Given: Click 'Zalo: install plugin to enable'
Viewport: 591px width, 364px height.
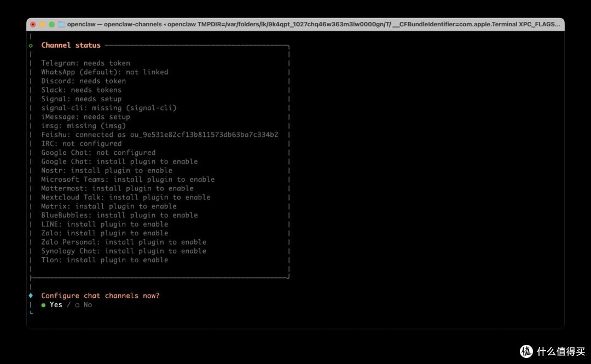Looking at the screenshot, I should 105,233.
